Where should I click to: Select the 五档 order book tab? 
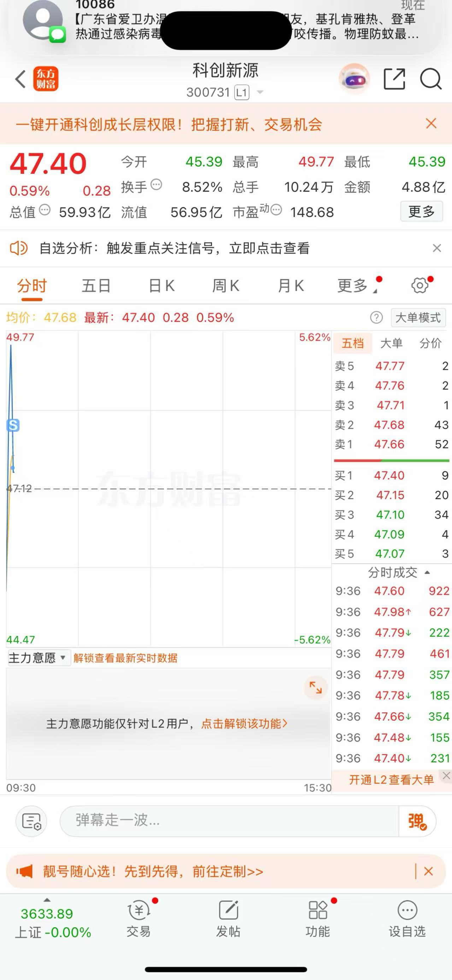[x=353, y=343]
